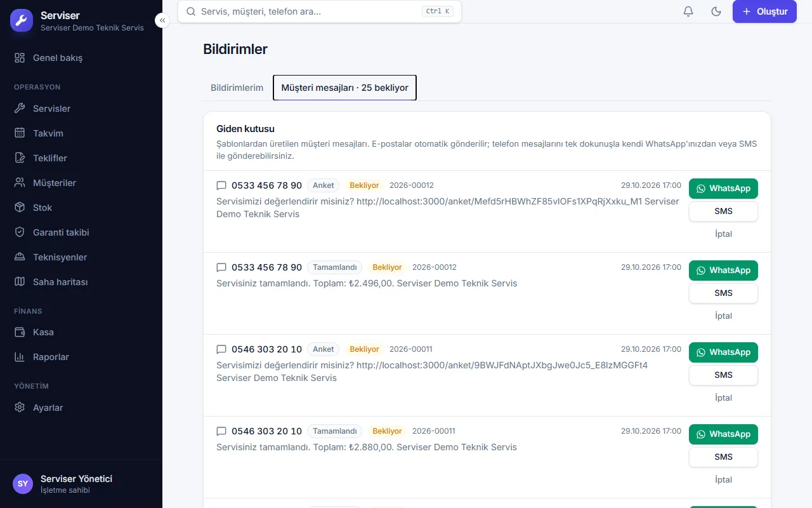The height and width of the screenshot is (508, 812).
Task: Open Garanti takibi from the sidebar
Action: pyautogui.click(x=81, y=232)
